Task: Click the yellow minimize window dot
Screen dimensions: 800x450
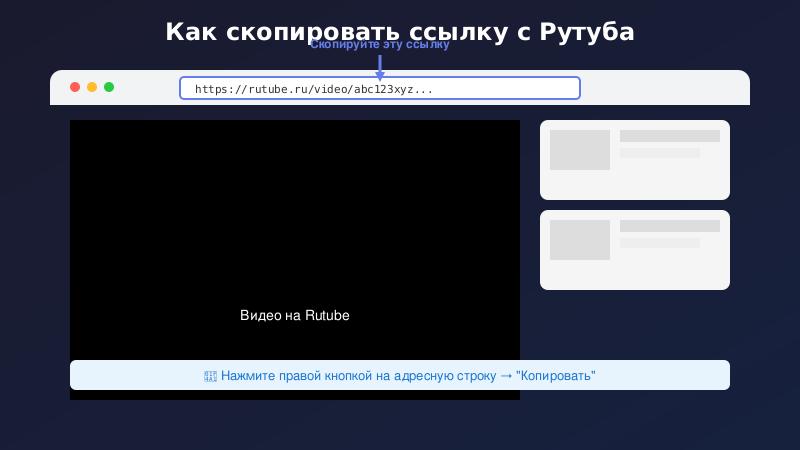Action: click(x=92, y=87)
